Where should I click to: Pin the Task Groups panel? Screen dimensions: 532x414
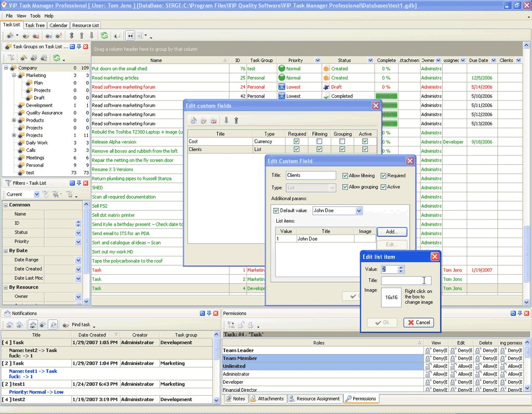coord(79,47)
